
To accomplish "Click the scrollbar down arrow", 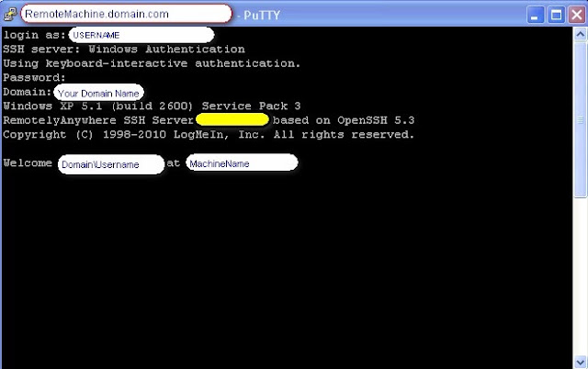I will point(580,363).
